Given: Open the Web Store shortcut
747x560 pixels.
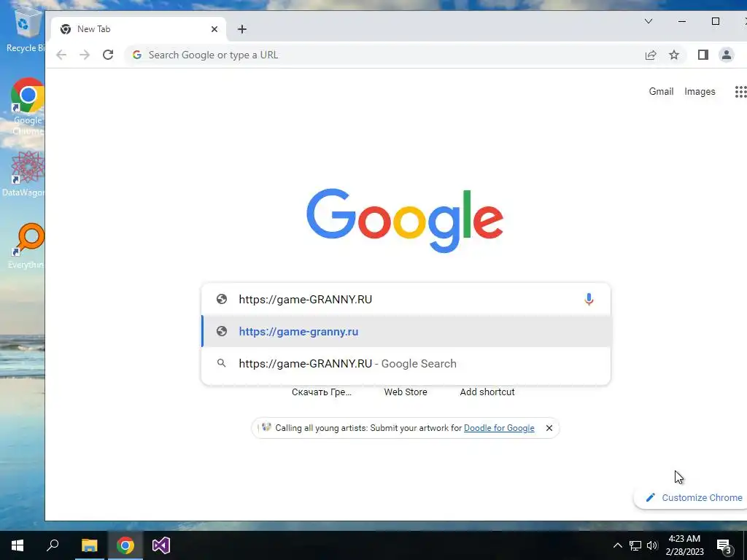Looking at the screenshot, I should [406, 392].
